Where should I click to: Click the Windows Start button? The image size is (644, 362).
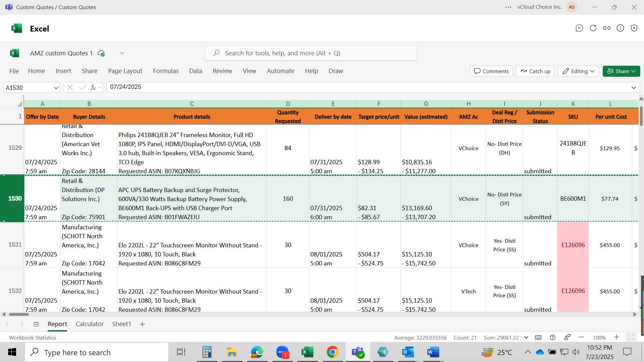pyautogui.click(x=12, y=352)
